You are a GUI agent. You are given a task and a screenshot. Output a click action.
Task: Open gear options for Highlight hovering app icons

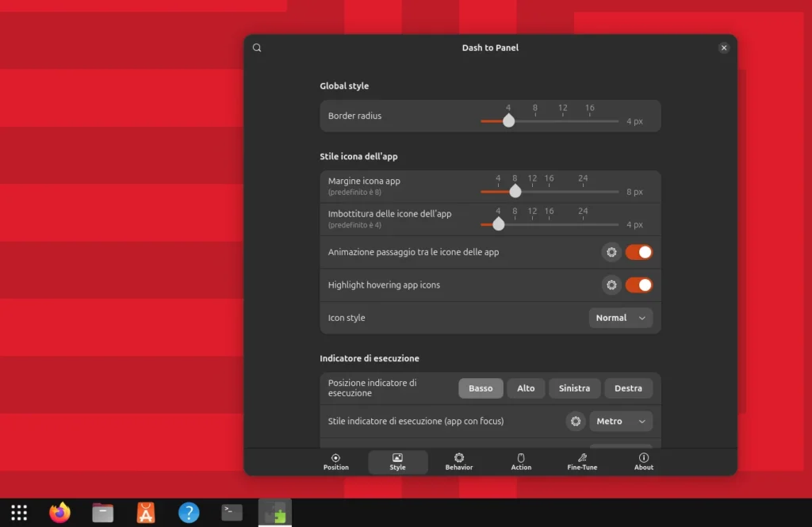point(611,285)
